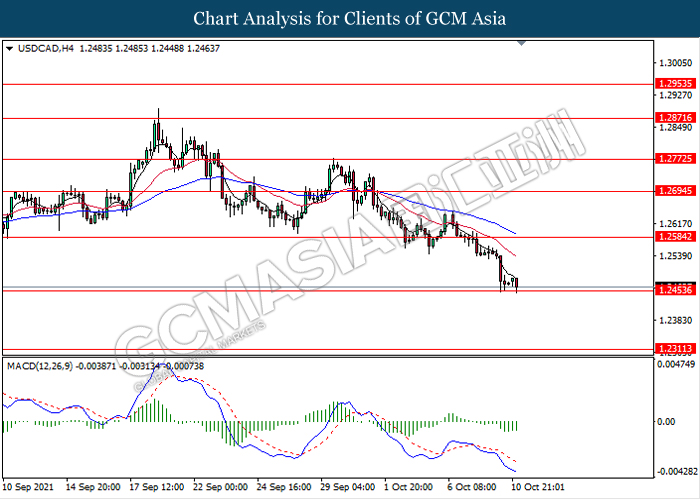
Task: Click the 1.29270 price axis value
Action: pyautogui.click(x=676, y=95)
